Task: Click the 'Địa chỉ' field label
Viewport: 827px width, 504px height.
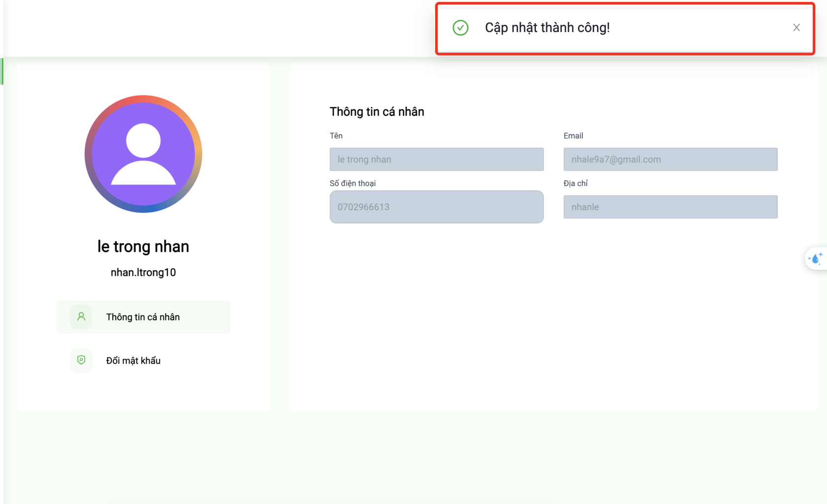Action: (575, 183)
